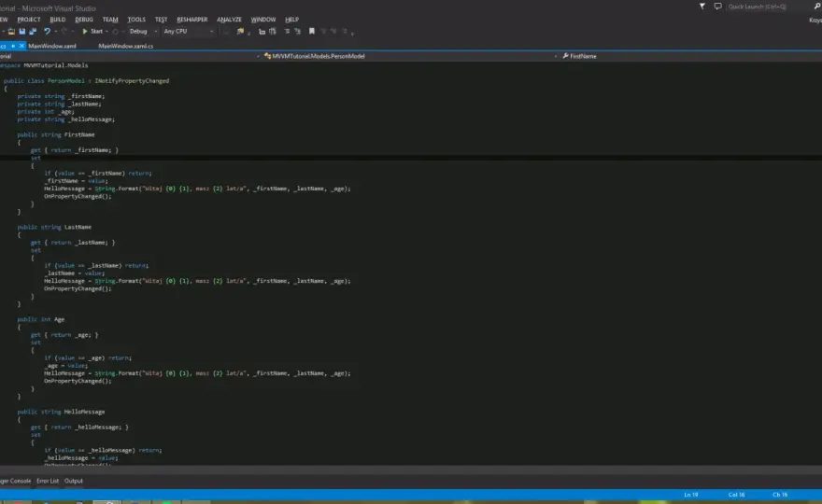The height and width of the screenshot is (504, 822).
Task: Click 'if (value == _helloMessage) return;' line
Action: pos(104,450)
